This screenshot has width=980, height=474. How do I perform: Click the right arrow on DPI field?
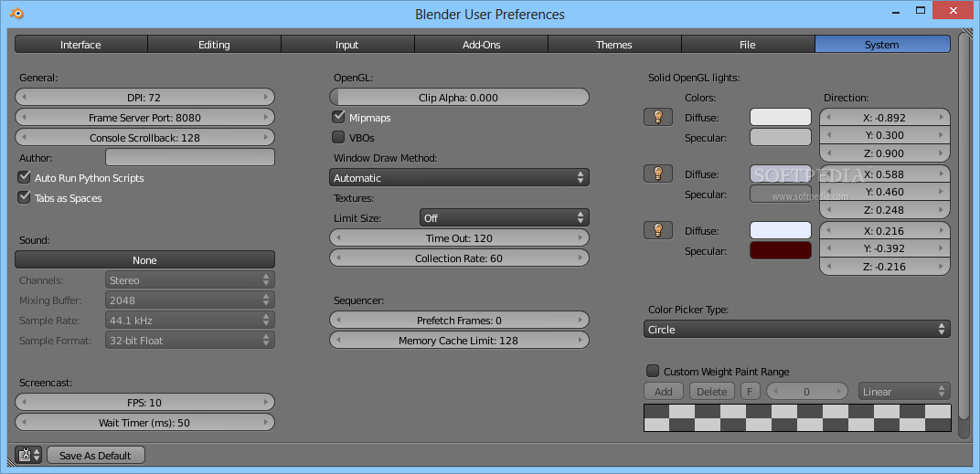click(267, 97)
